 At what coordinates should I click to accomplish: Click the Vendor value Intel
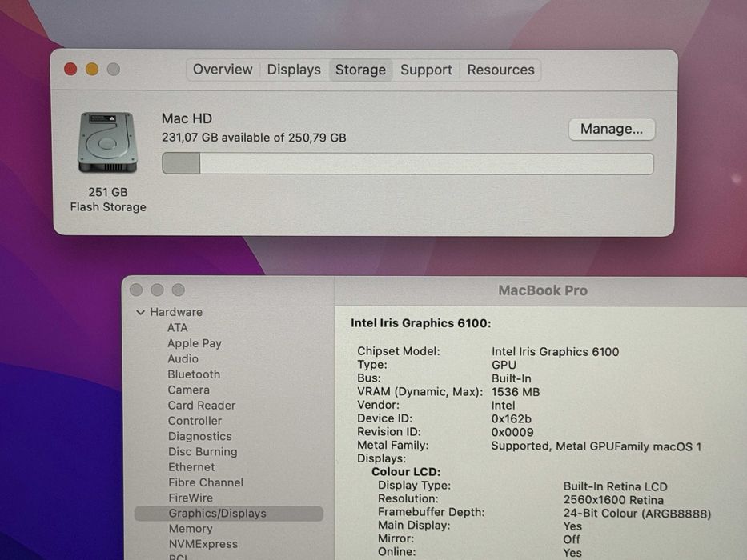[503, 406]
